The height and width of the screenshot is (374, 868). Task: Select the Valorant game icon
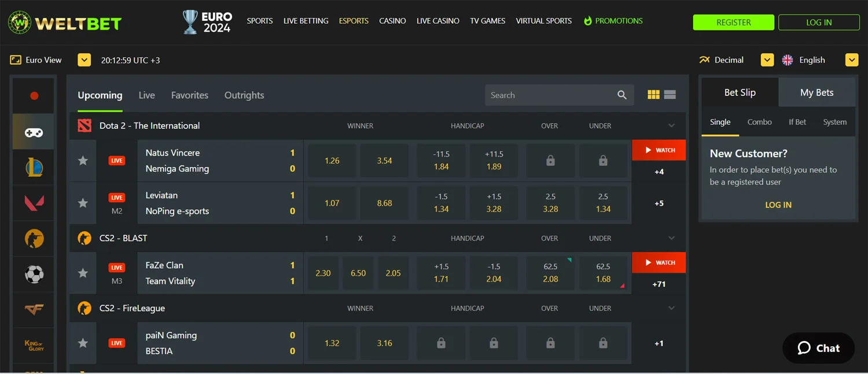pos(33,203)
